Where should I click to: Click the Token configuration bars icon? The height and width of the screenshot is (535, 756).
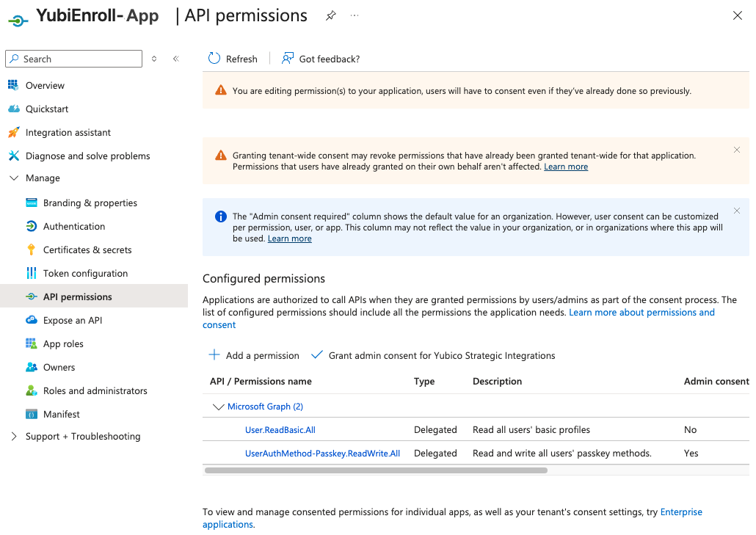[32, 273]
